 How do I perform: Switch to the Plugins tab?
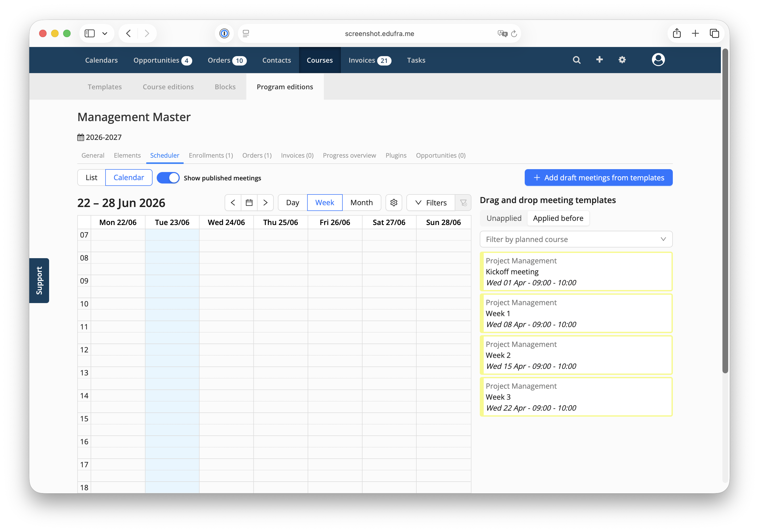point(396,155)
